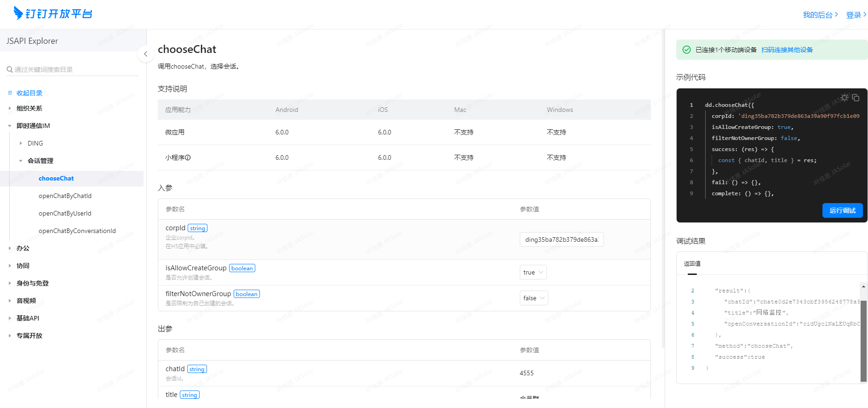Click the info icon next to 小程序
868x408 pixels.
tap(188, 157)
